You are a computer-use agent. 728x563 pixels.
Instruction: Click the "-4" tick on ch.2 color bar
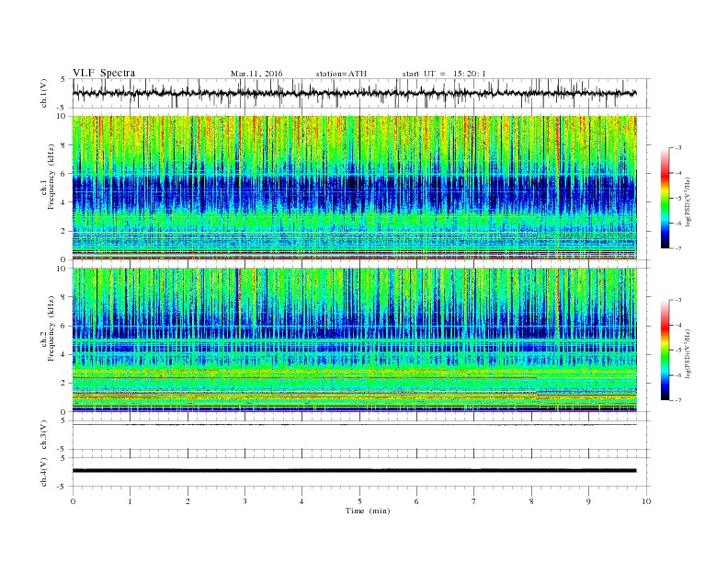click(x=677, y=325)
